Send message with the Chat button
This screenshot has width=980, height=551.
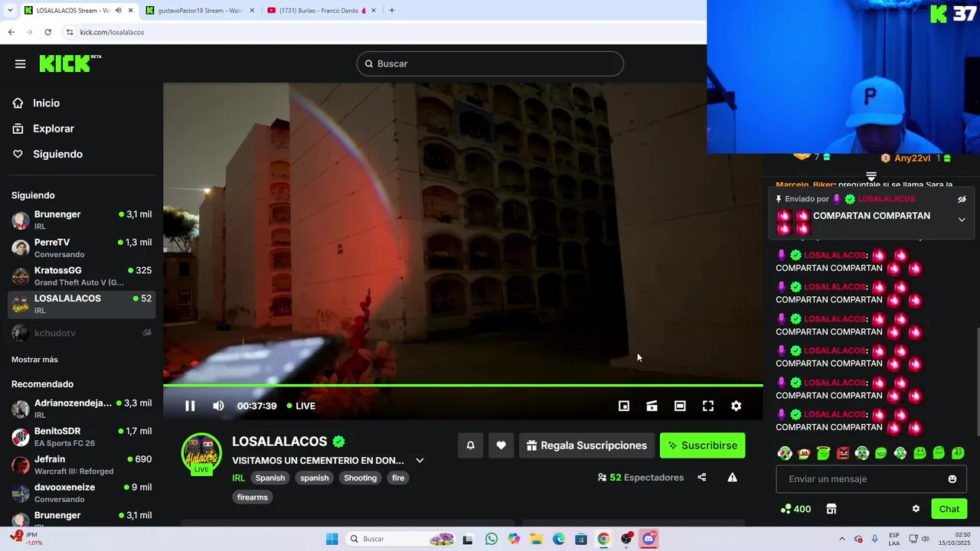(949, 509)
